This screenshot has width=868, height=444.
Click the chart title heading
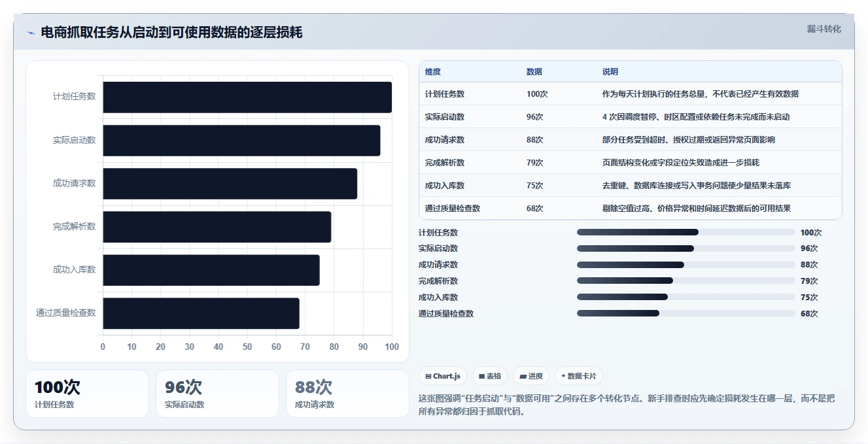click(171, 33)
